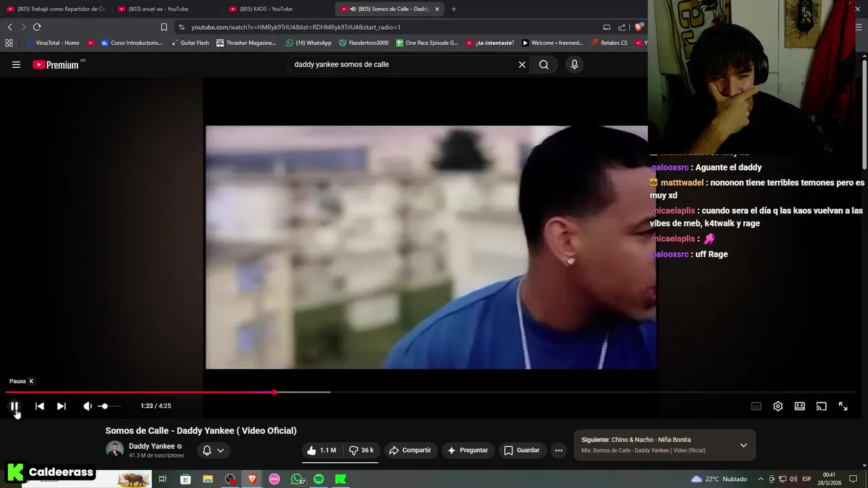
Task: Switch to 'Trabajé como Repartidor' tab
Action: coord(56,9)
